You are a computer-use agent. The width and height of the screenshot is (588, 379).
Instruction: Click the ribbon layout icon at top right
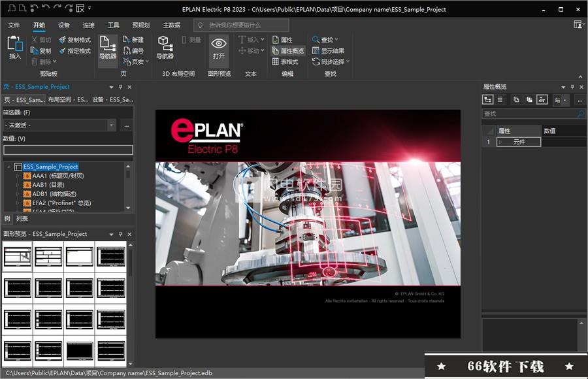click(578, 25)
